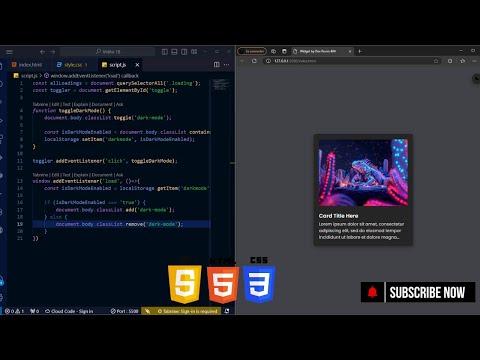
Task: Open browser settings and more menu
Action: point(474,61)
